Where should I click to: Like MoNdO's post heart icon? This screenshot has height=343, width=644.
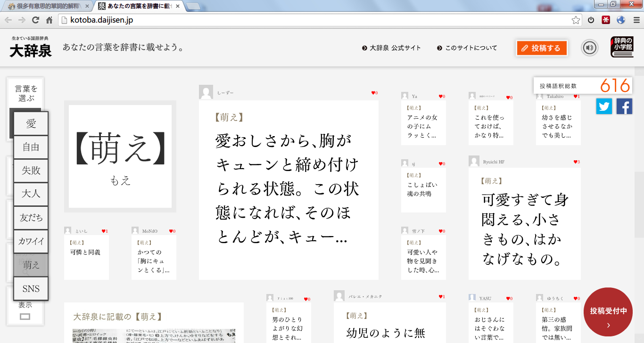point(172,231)
